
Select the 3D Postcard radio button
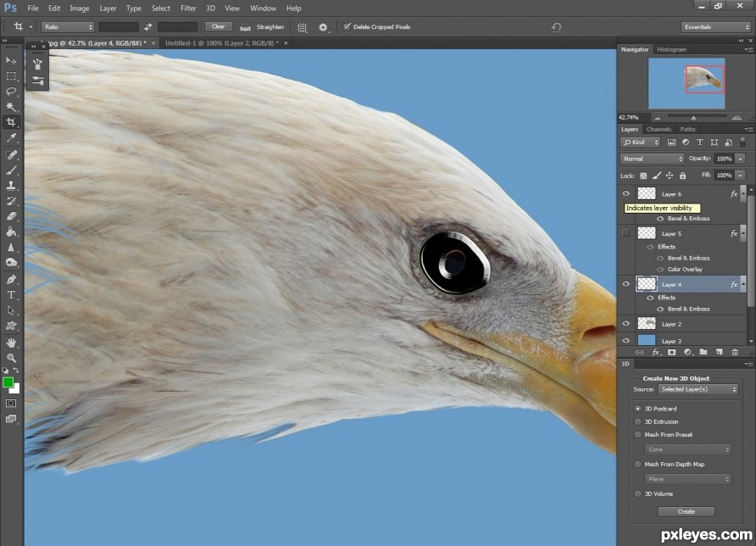tap(638, 409)
